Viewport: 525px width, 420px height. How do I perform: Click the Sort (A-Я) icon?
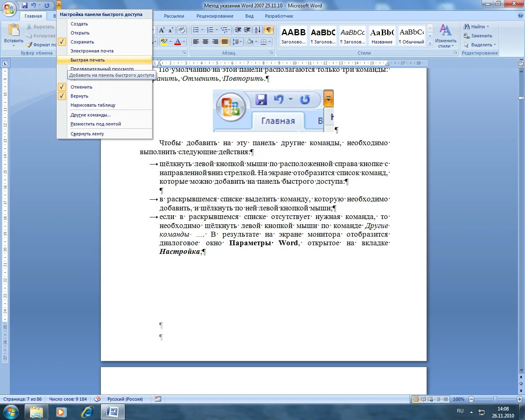tap(258, 30)
